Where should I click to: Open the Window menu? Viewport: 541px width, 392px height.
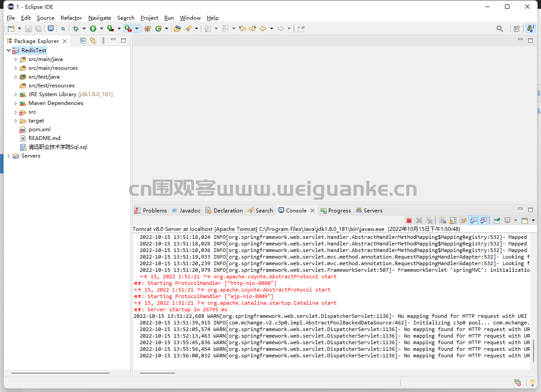191,18
